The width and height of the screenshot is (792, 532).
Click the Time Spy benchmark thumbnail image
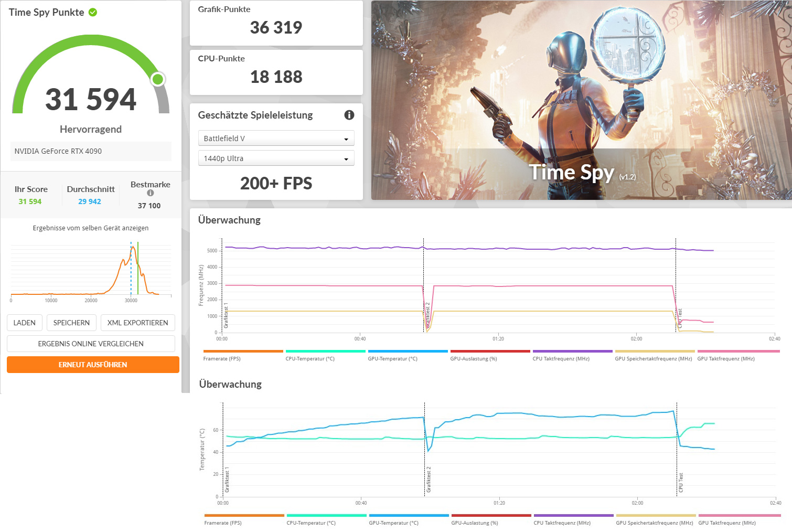tap(581, 100)
